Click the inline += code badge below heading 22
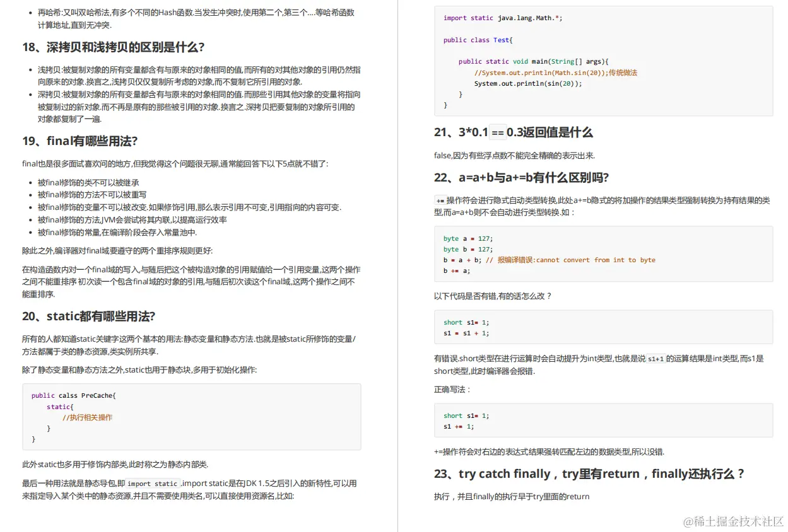 coord(441,200)
